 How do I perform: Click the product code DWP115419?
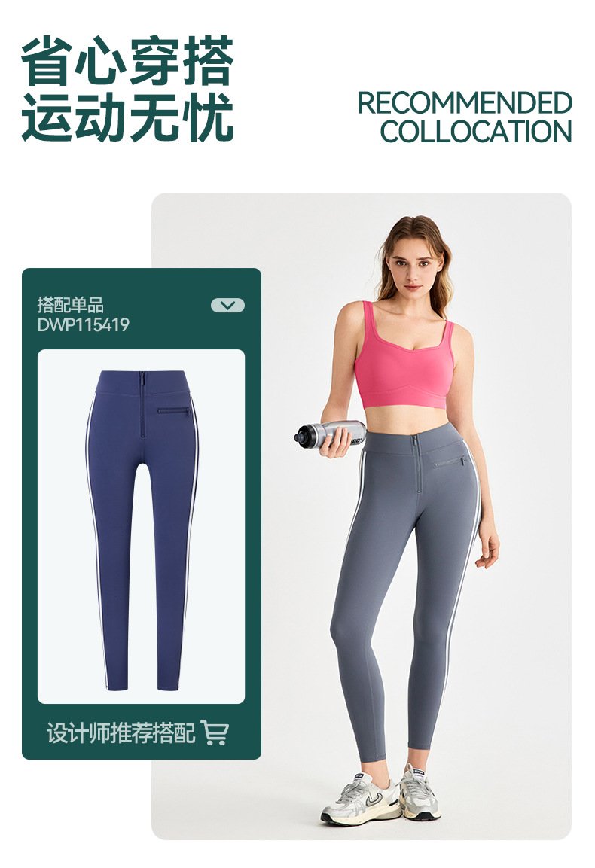83,324
